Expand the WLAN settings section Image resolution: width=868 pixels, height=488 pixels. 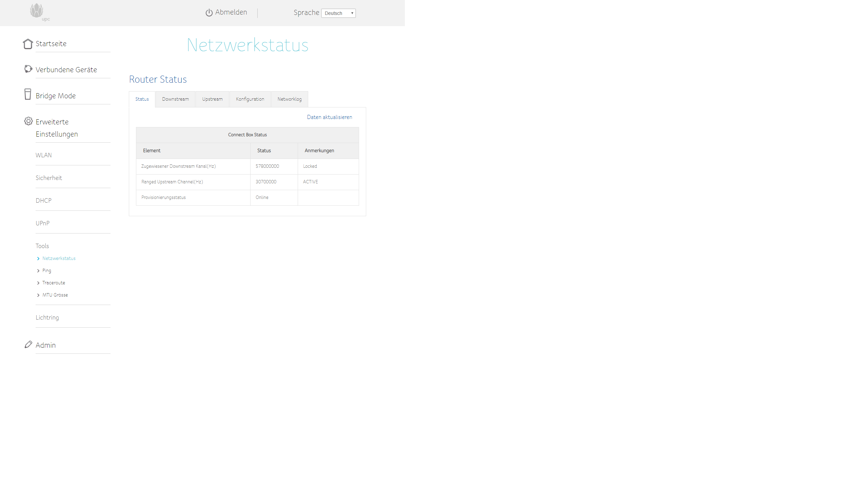(44, 155)
